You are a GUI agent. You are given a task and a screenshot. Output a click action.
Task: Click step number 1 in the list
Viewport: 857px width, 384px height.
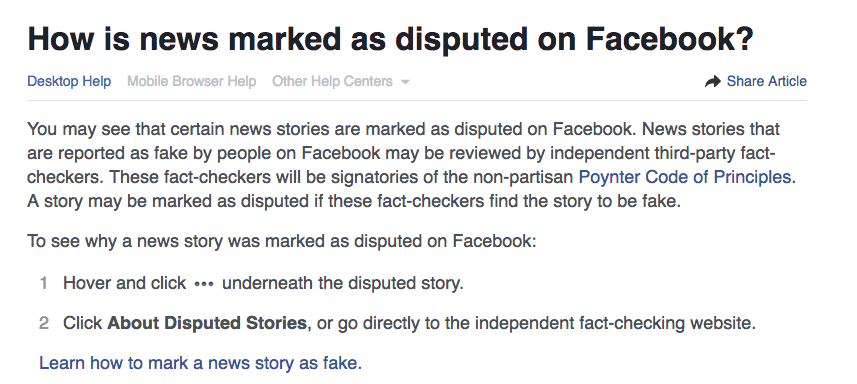[x=44, y=283]
